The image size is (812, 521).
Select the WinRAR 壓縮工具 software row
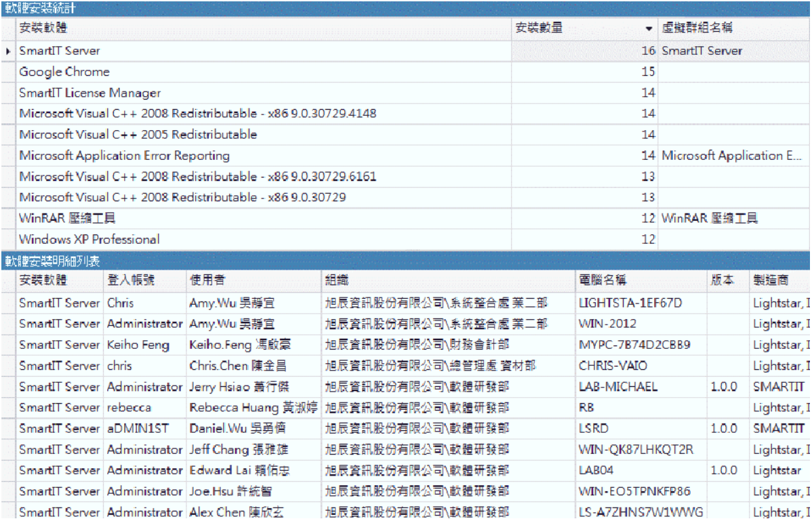68,218
